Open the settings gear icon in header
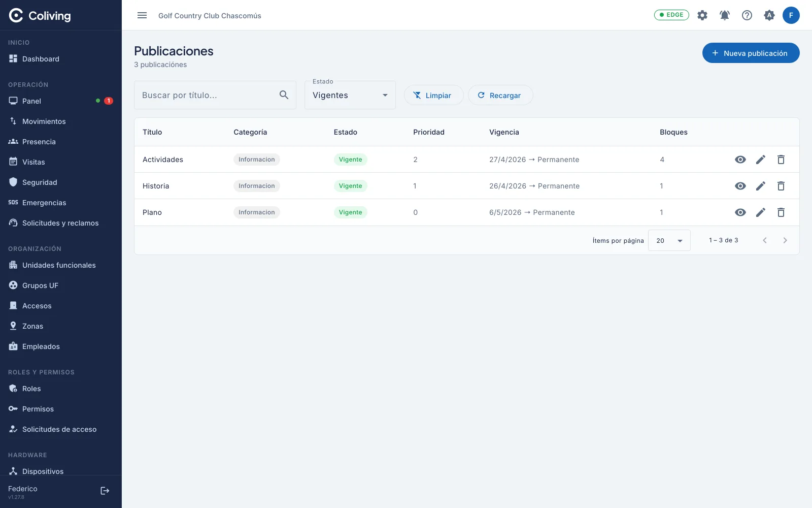812x508 pixels. tap(702, 15)
